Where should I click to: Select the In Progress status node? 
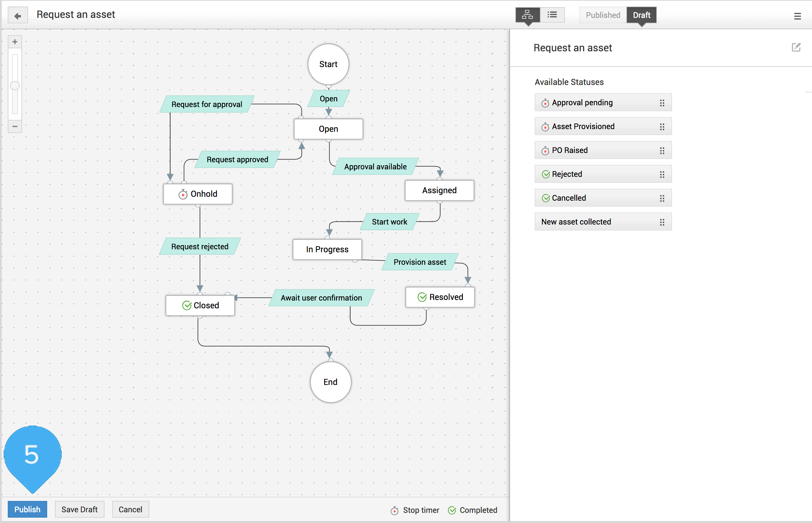(327, 250)
